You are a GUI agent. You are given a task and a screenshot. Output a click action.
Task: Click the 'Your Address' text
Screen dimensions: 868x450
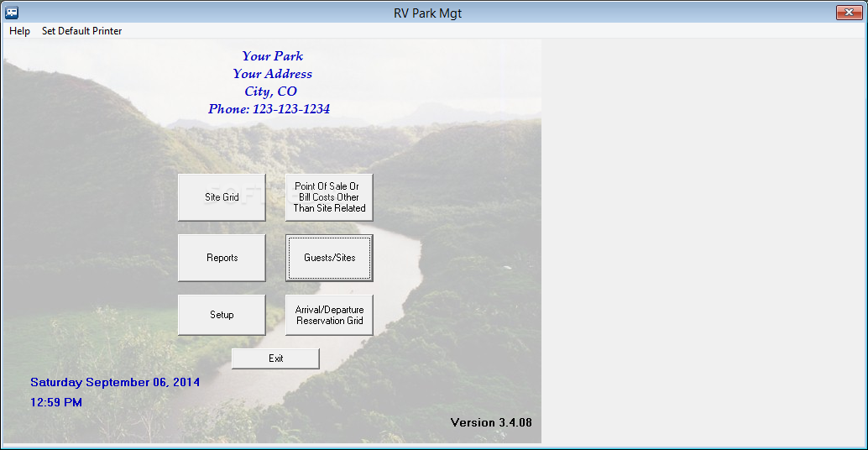point(272,74)
